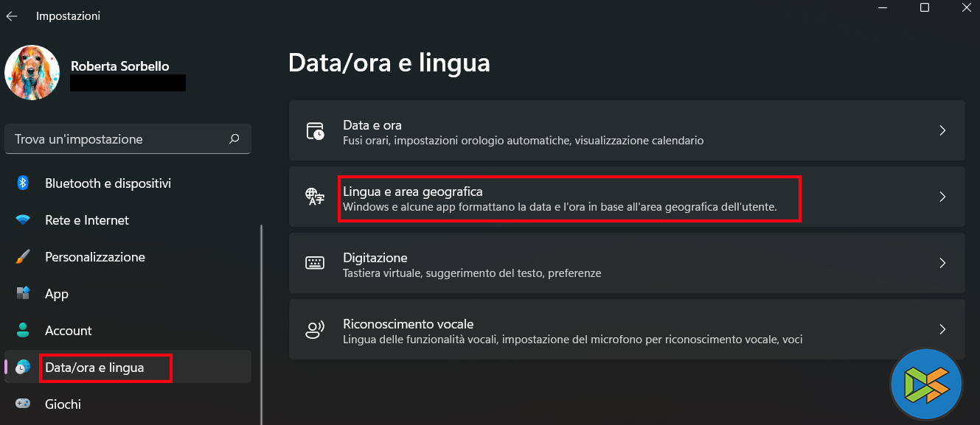Click the Lingua e area geografica icon
The width and height of the screenshot is (980, 425).
click(315, 197)
